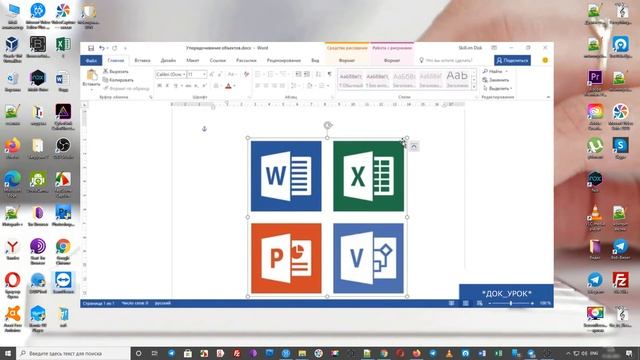Toggle superscript formatting

pos(204,86)
